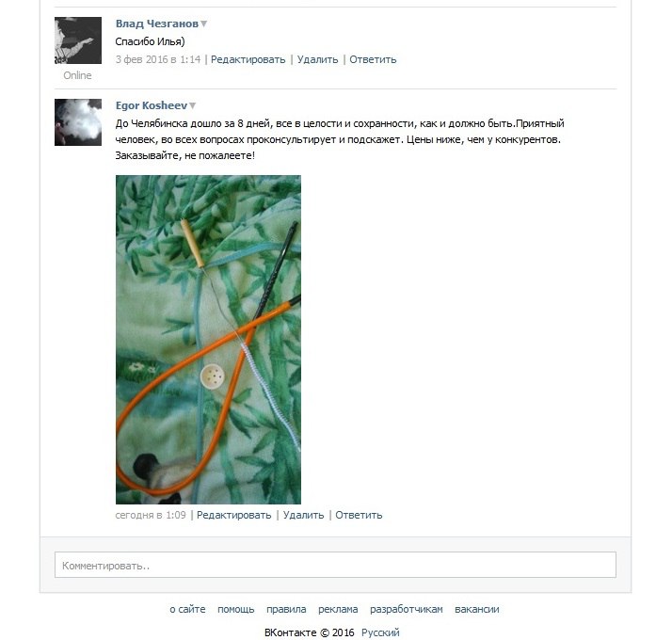Open Egor Kosheev's profile name link
Screen dimensions: 672x640
pos(152,105)
